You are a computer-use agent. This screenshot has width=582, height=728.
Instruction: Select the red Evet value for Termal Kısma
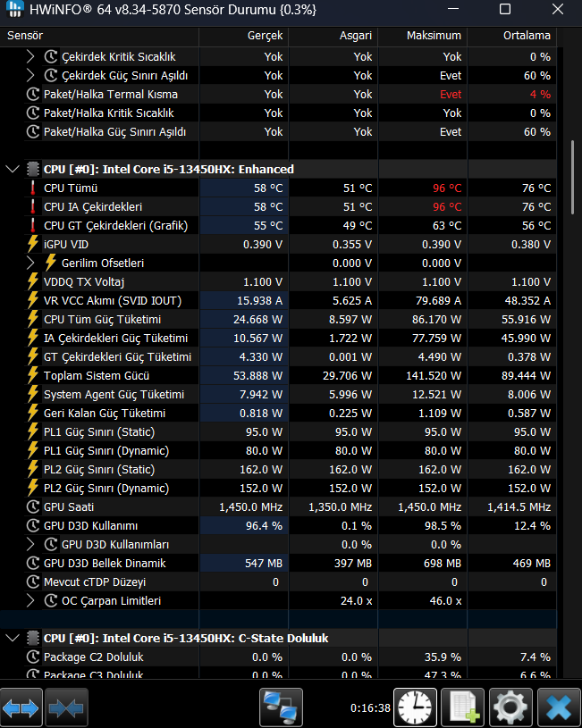click(x=451, y=95)
